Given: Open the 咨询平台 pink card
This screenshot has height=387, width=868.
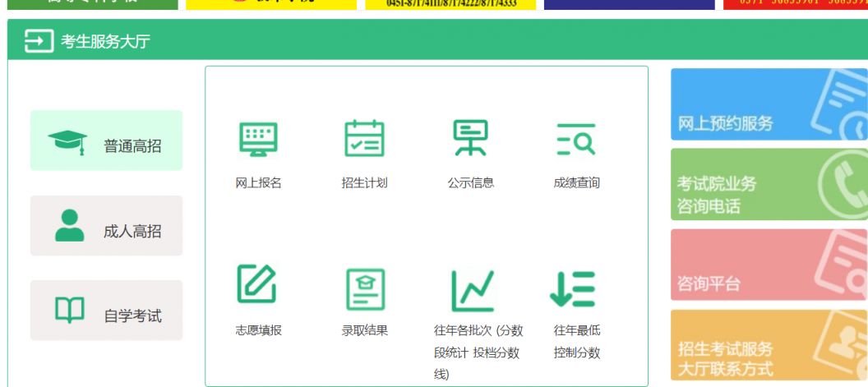Looking at the screenshot, I should click(x=769, y=265).
